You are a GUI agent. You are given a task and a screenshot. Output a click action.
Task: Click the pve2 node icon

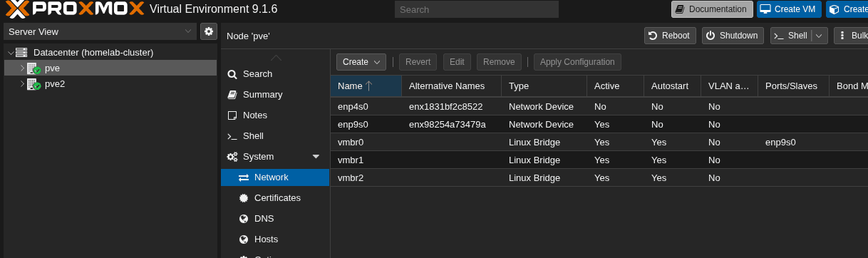pos(33,84)
